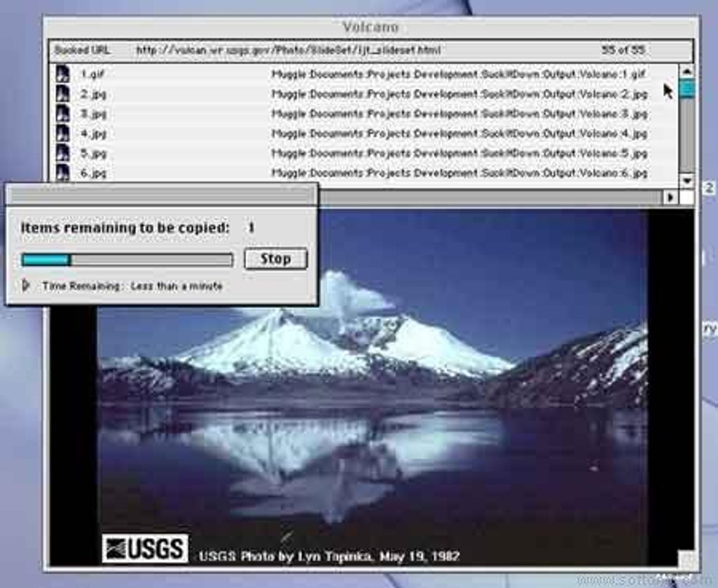Image resolution: width=718 pixels, height=588 pixels.
Task: Click the output path ending in Volcano:2.jpg
Action: 459,94
